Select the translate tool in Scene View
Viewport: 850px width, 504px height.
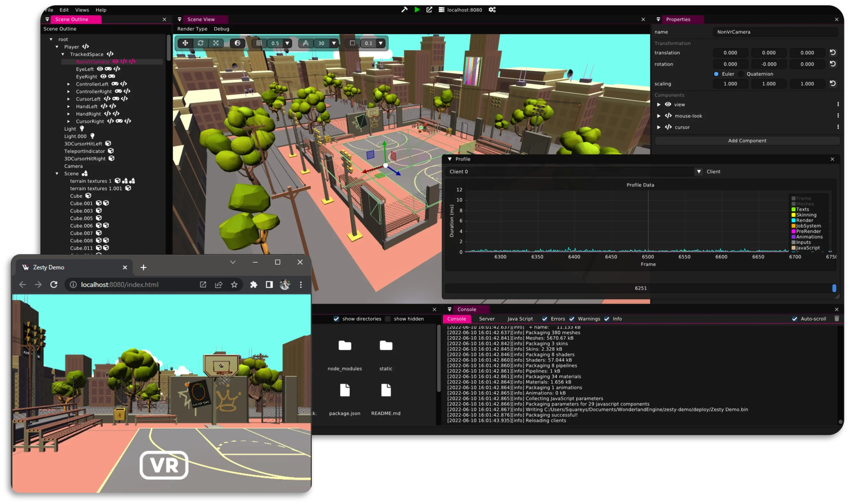pyautogui.click(x=185, y=43)
